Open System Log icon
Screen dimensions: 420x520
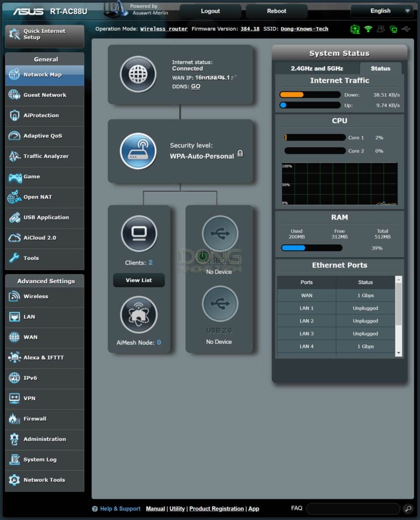tap(14, 459)
